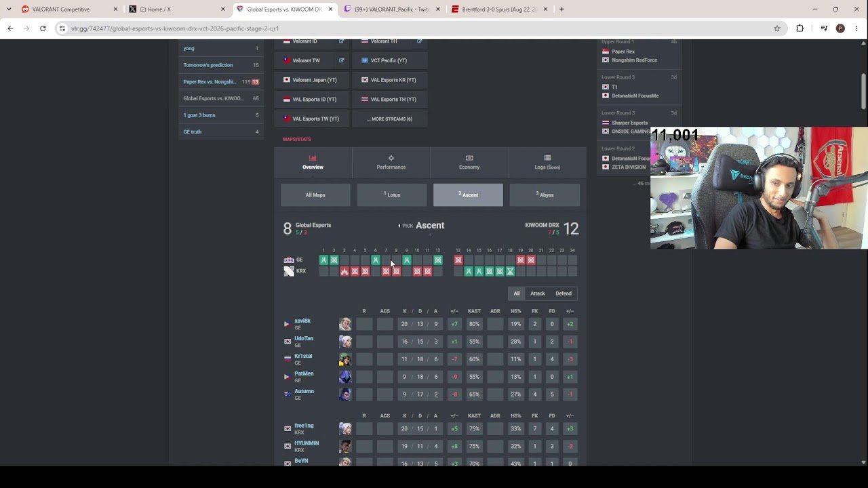View site information icon in address bar
Screen dimensions: 868x488
[62, 28]
